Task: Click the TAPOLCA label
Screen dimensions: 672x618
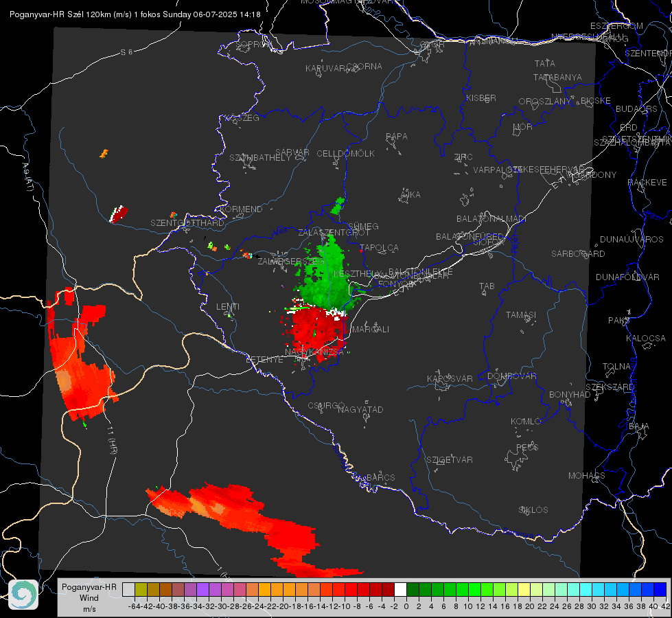Action: click(x=379, y=248)
